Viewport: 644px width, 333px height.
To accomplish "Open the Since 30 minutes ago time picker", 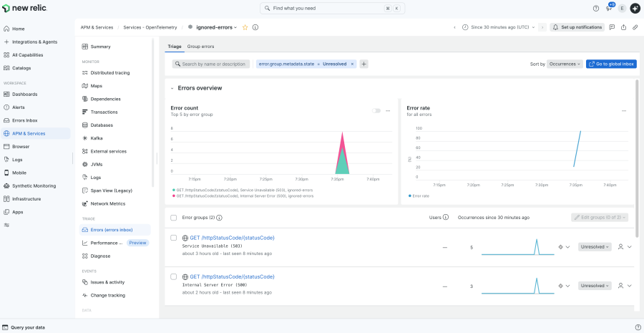I will 498,27.
